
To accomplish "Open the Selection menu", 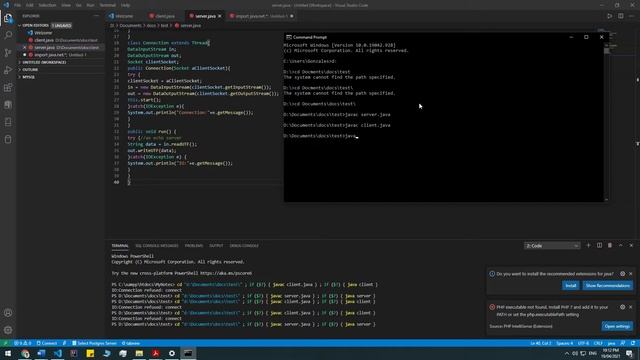I will pos(47,5).
